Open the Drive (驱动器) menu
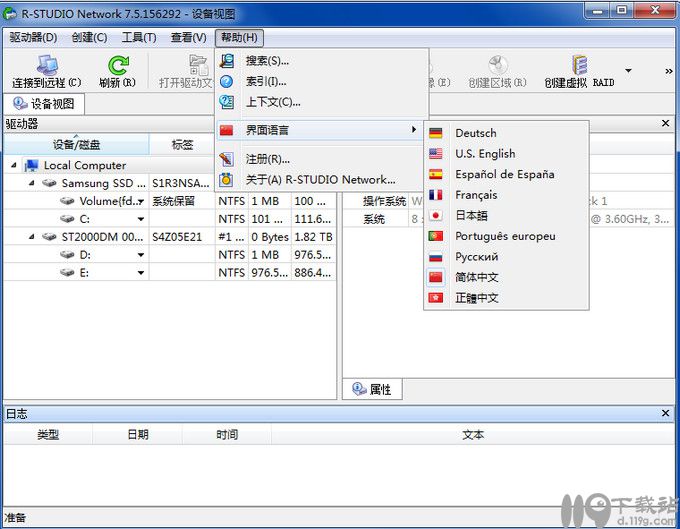680x529 pixels. tap(33, 38)
